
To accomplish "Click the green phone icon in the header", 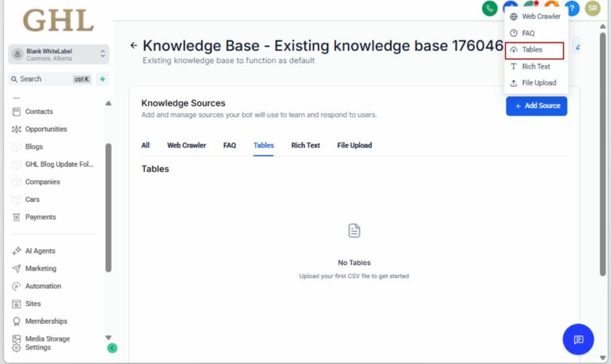I will click(x=489, y=9).
